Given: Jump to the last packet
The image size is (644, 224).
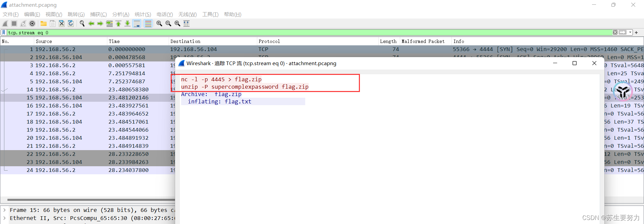Looking at the screenshot, I should click(x=127, y=24).
